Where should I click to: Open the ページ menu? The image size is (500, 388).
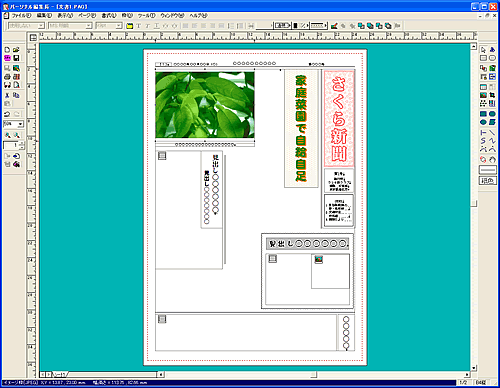87,16
